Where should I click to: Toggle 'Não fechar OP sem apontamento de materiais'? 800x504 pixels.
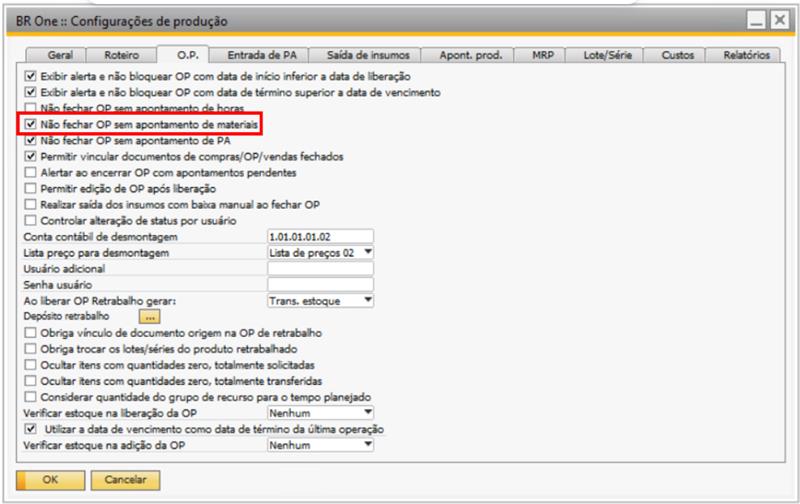pyautogui.click(x=31, y=125)
